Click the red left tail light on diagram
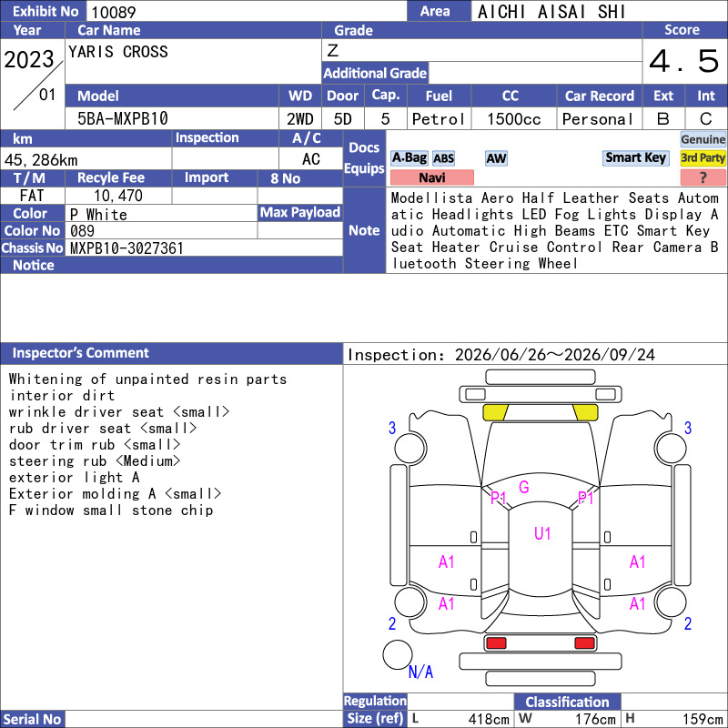The height and width of the screenshot is (728, 728). [x=496, y=643]
